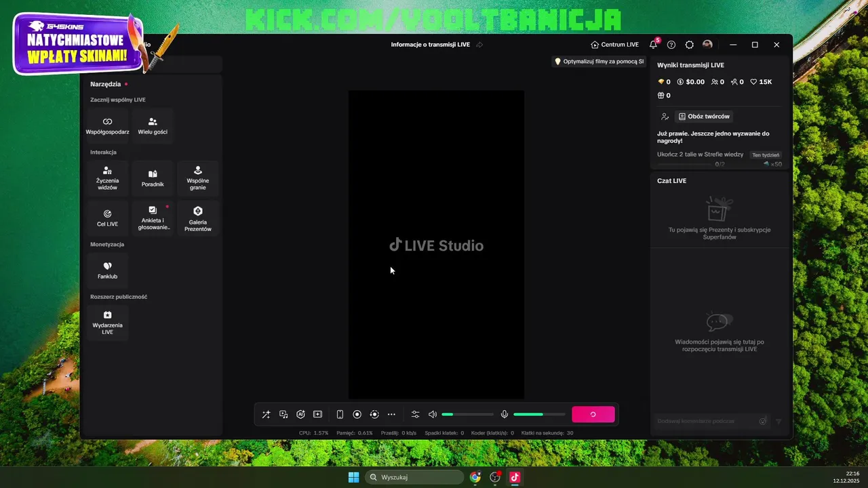Click Optymalizuj filmy za pomocą SI
Screen dimensions: 868x488
599,61
